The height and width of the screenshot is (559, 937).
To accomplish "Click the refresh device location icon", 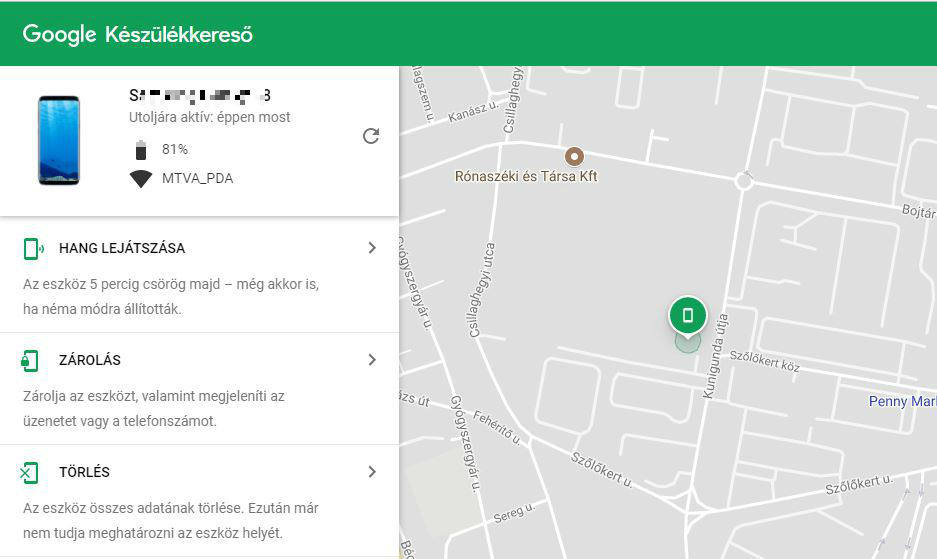I will (371, 136).
